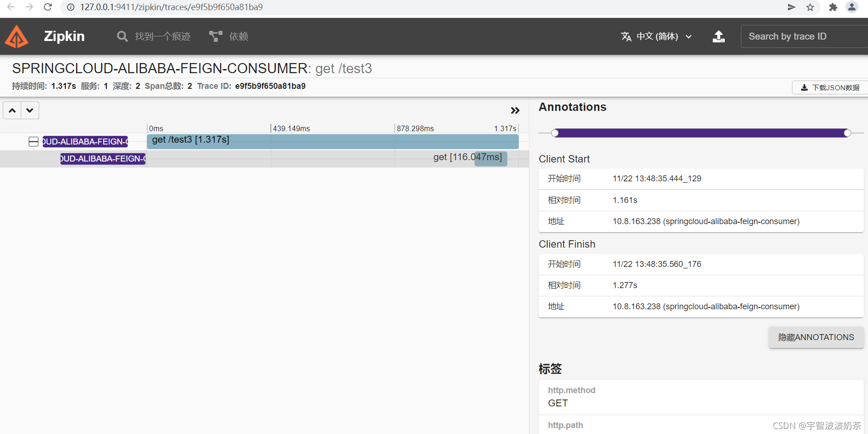Screen dimensions: 868x434
Task: Select the get /test3 span bar
Action: coord(333,141)
